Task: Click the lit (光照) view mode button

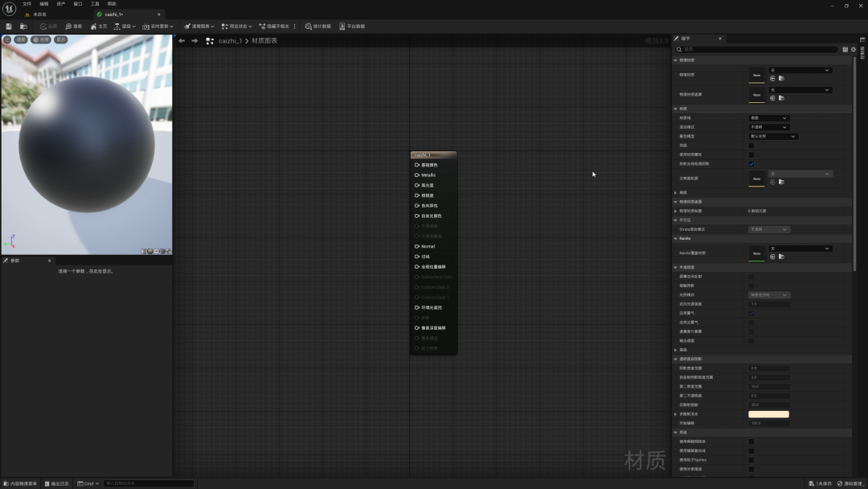Action: tap(40, 40)
